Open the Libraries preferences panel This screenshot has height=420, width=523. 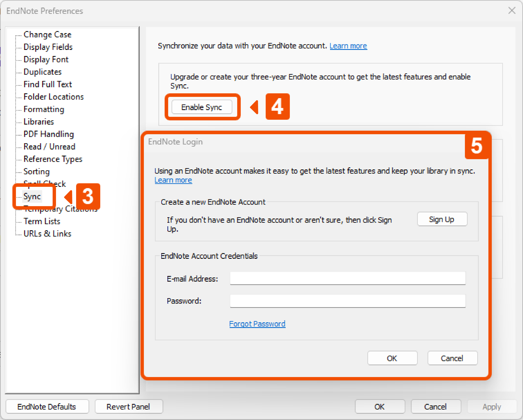point(39,121)
